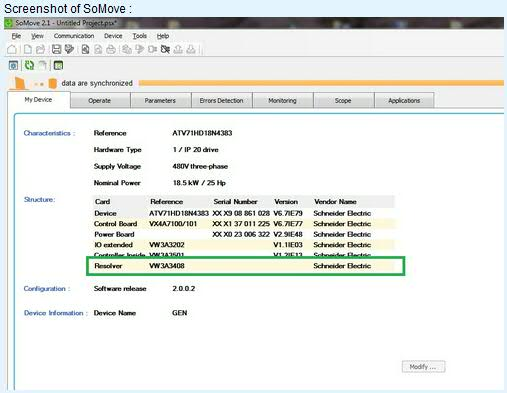
Task: Click the Home icon in the toolbar
Action: click(x=12, y=49)
